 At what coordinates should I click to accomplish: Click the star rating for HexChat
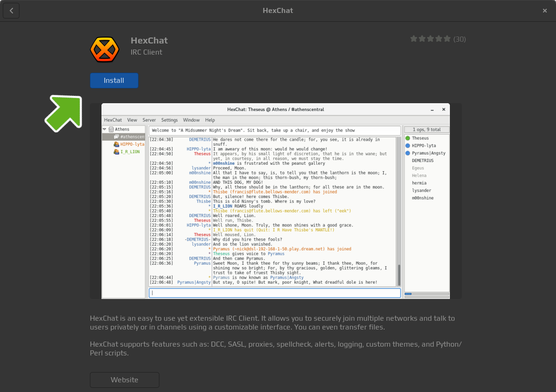(x=430, y=39)
